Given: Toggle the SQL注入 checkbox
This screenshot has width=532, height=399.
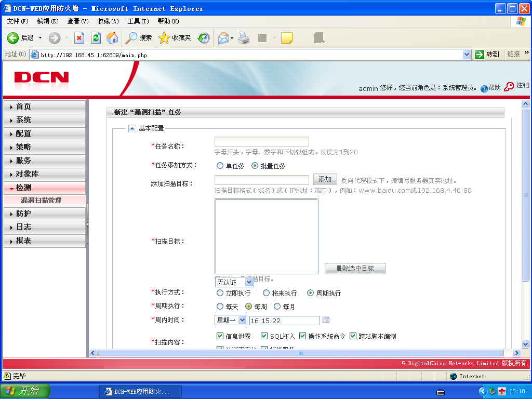Looking at the screenshot, I should 264,336.
